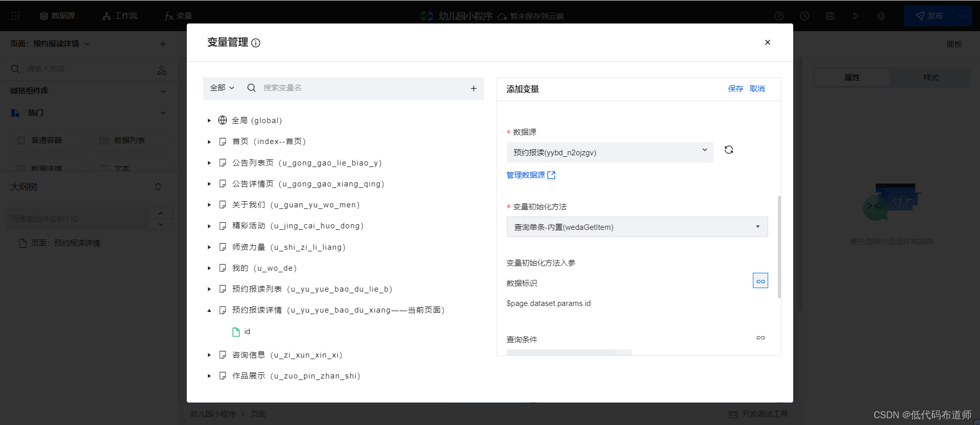Image resolution: width=980 pixels, height=425 pixels.
Task: Switch to the 样式 tab
Action: [930, 78]
